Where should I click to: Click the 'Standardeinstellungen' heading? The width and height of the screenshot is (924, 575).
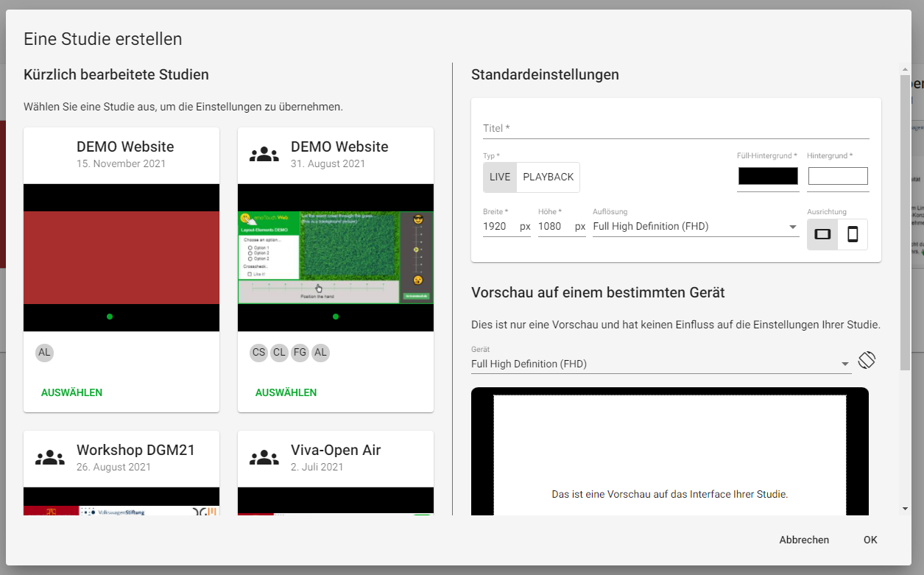545,74
